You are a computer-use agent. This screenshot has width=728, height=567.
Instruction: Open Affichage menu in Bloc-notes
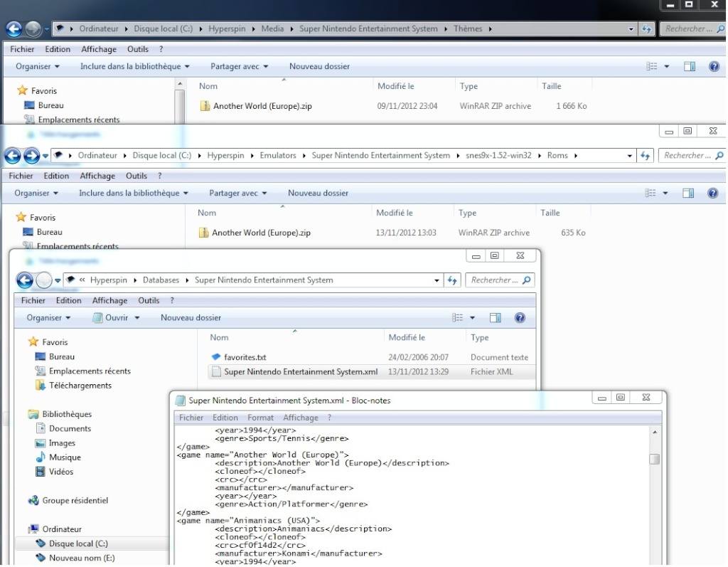click(301, 418)
